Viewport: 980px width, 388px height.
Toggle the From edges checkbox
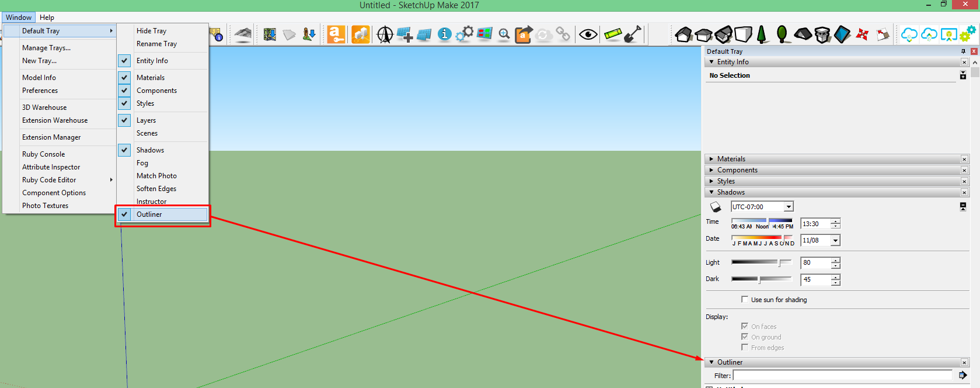click(745, 347)
